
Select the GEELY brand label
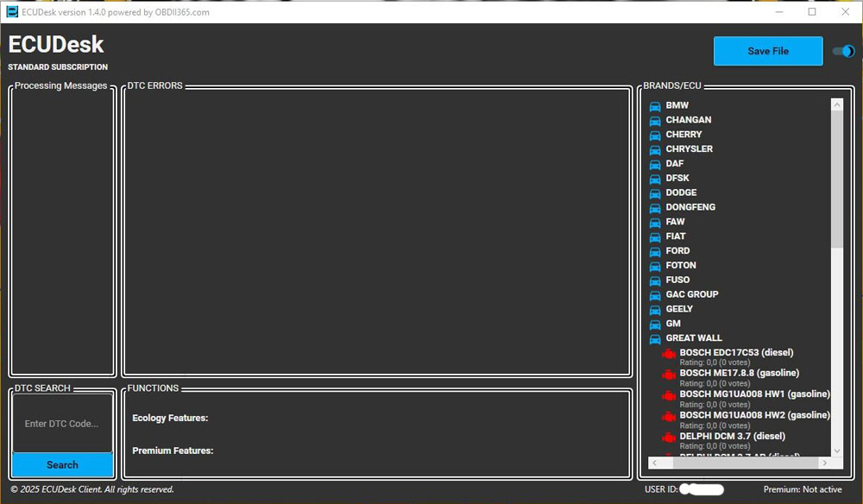679,309
